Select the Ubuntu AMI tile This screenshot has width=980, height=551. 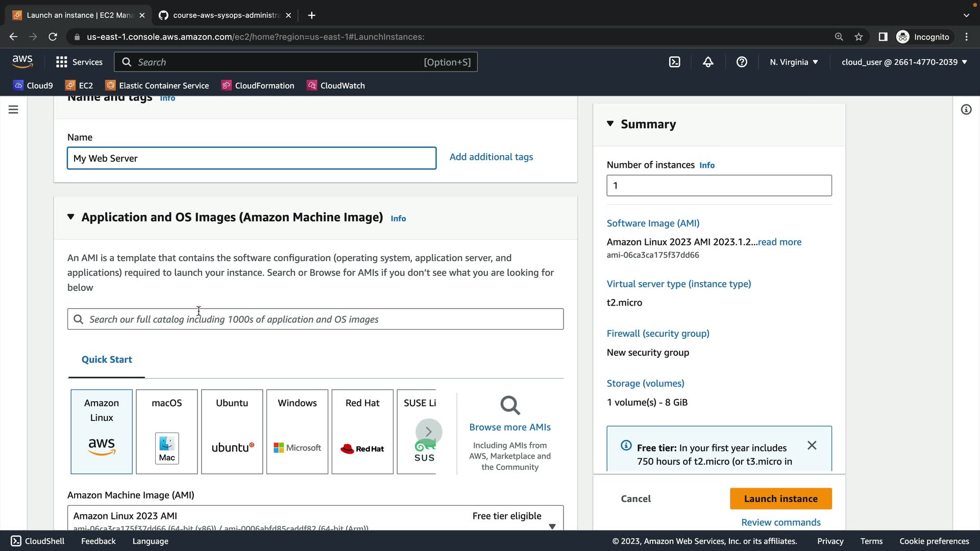232,432
